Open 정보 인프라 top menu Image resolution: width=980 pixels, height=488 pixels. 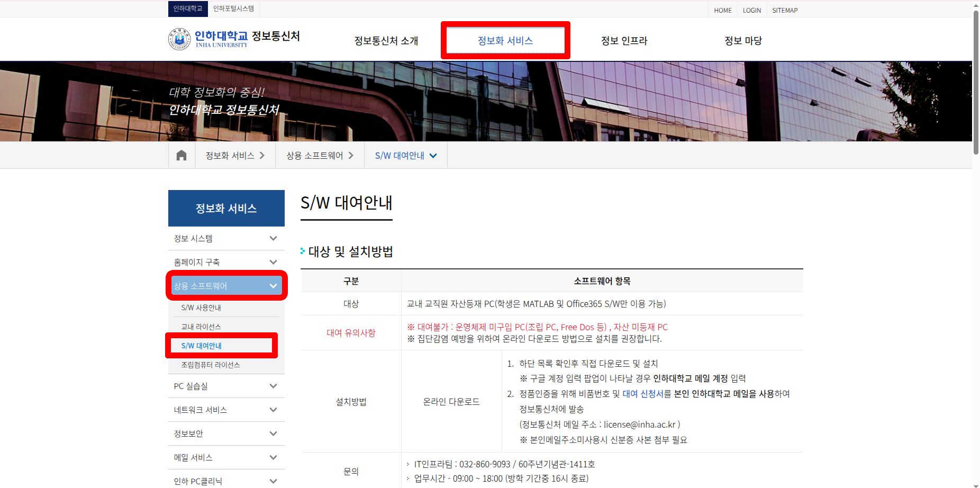point(624,41)
